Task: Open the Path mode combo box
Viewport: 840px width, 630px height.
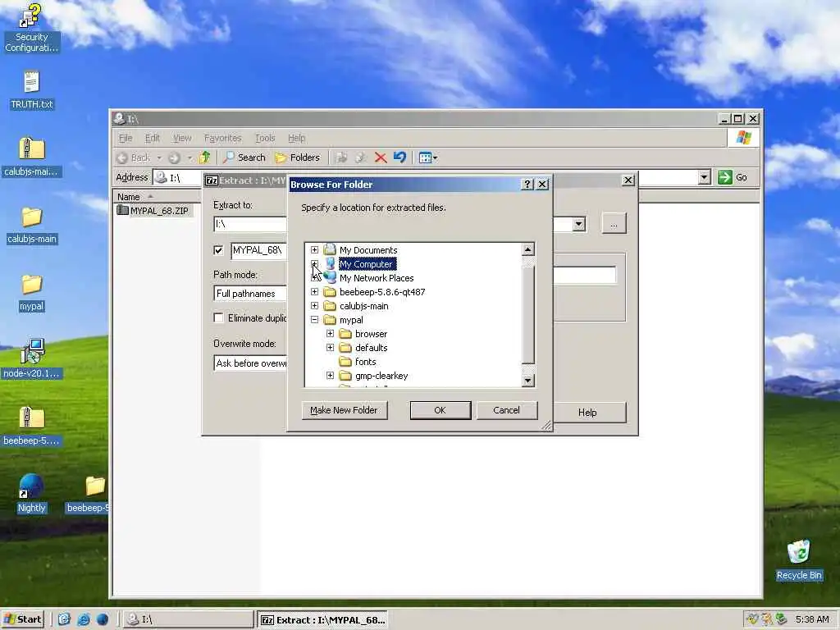Action: (249, 294)
